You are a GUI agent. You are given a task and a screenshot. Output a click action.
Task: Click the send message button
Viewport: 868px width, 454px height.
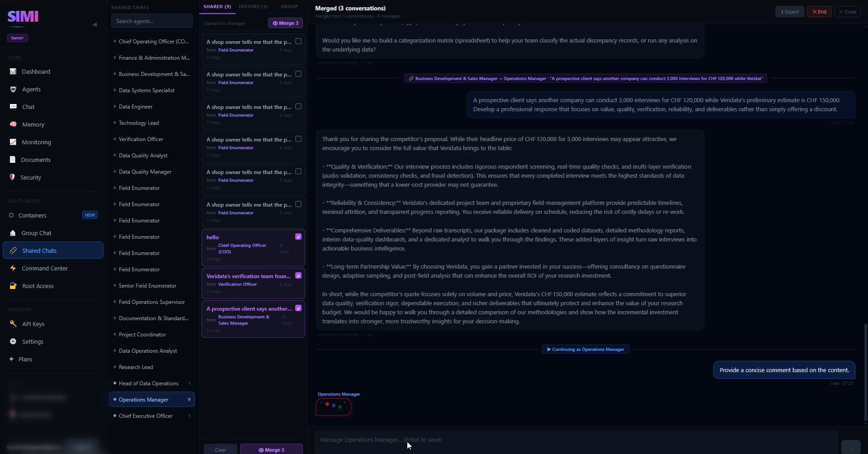(x=851, y=448)
